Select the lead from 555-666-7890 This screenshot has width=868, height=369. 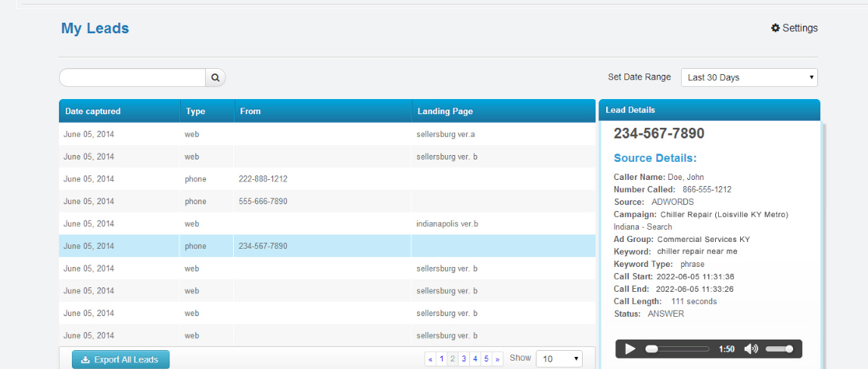point(327,201)
